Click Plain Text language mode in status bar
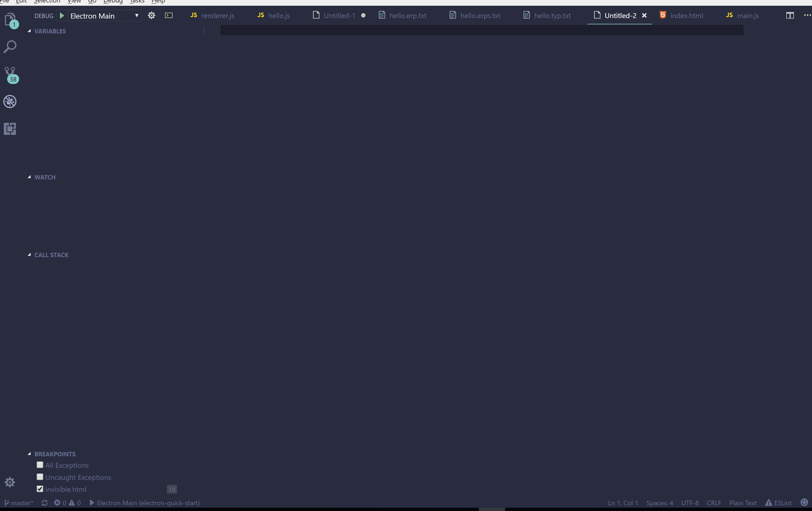Screen dimensions: 812x511 coord(743,503)
